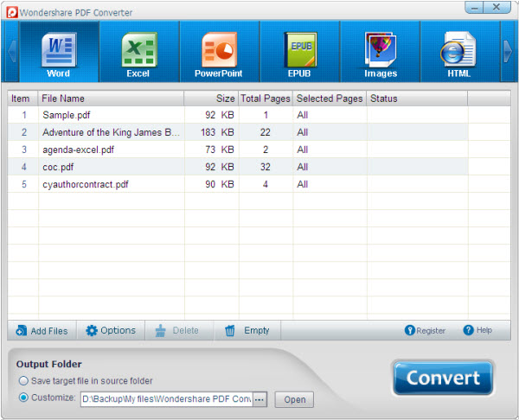Show more formats with the right arrow
Image resolution: width=519 pixels, height=420 pixels.
click(x=508, y=51)
